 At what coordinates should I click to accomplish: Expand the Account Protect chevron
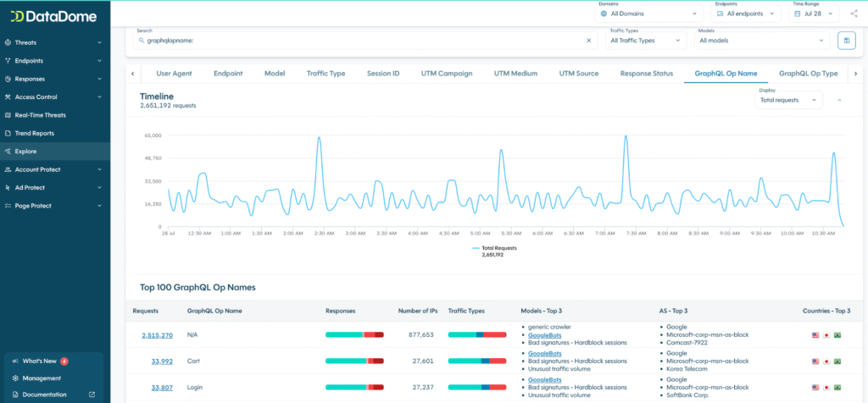point(100,169)
